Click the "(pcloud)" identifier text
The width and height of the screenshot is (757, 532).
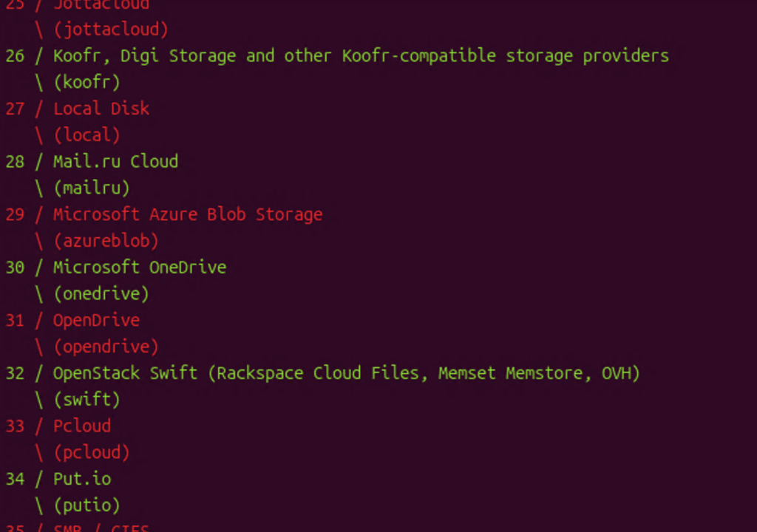point(91,452)
